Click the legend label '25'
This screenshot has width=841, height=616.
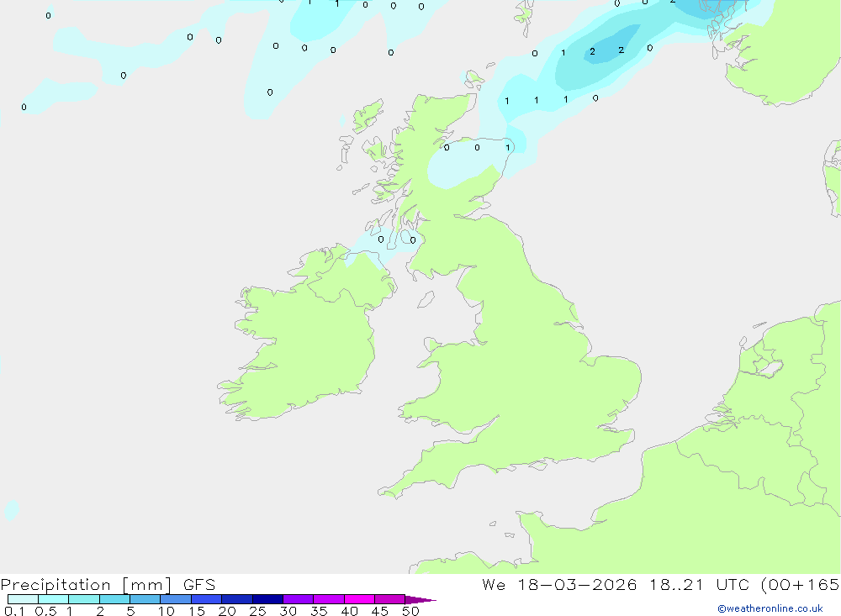(257, 611)
